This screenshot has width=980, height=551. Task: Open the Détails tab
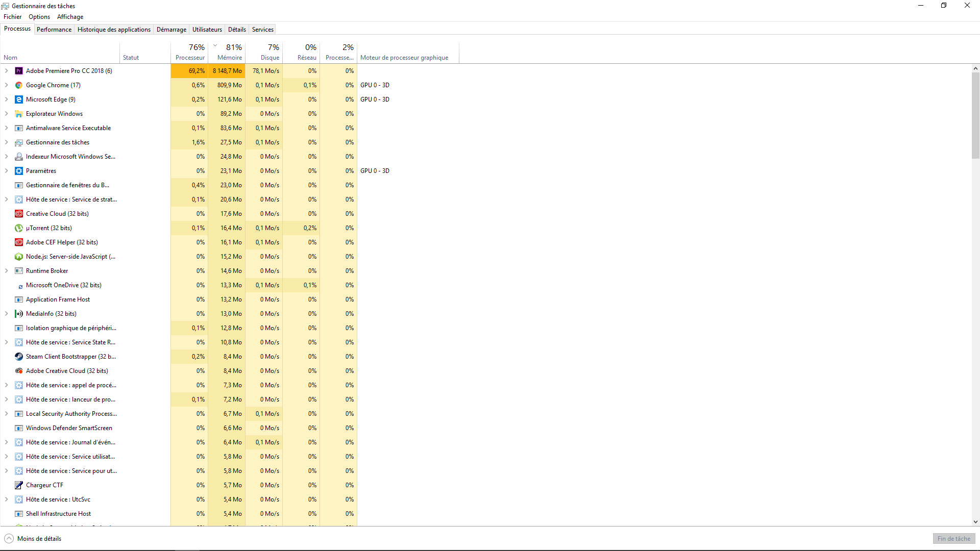(x=237, y=30)
